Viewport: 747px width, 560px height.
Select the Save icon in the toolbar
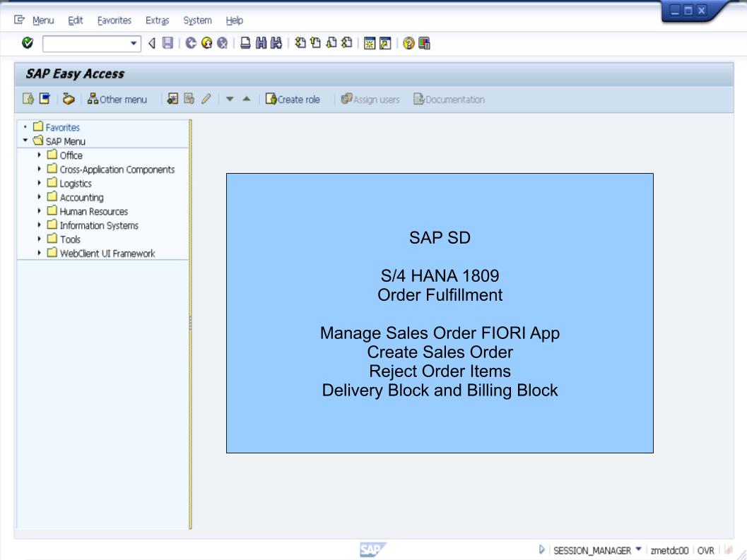(167, 42)
